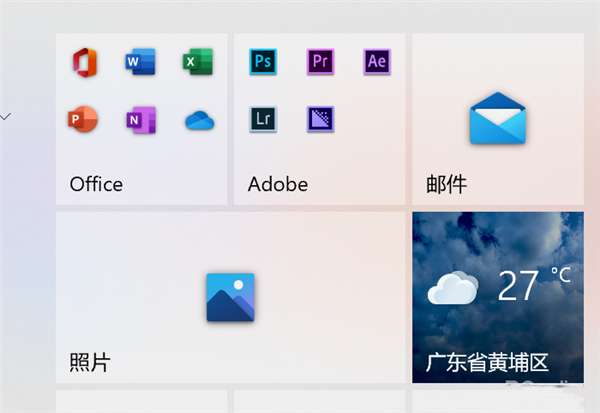The image size is (600, 413).
Task: Open Adobe Lightroom
Action: (x=263, y=119)
